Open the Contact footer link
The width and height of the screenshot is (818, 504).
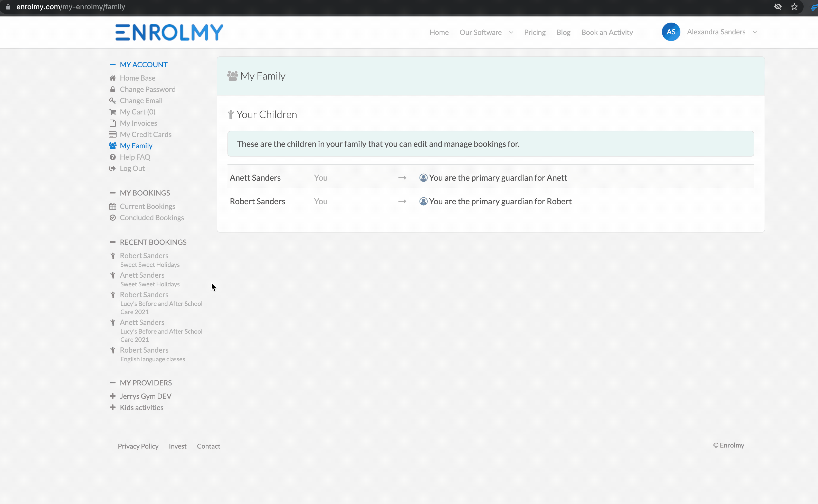pos(208,446)
